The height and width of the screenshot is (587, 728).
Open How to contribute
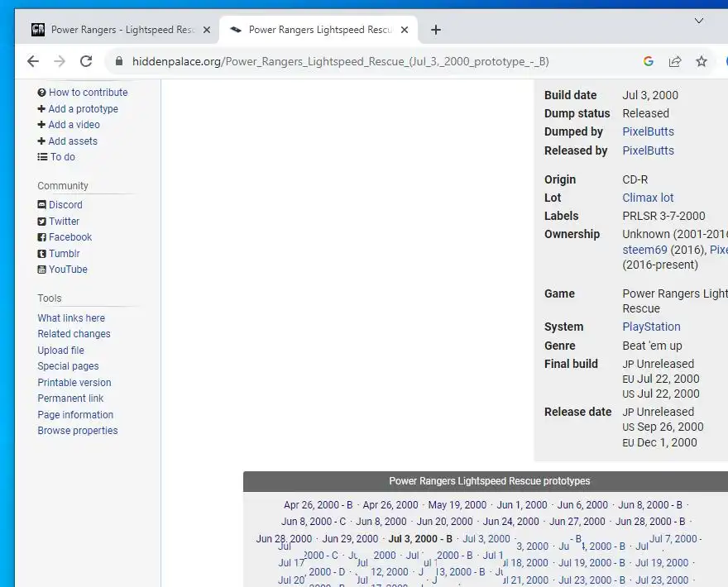pos(89,93)
